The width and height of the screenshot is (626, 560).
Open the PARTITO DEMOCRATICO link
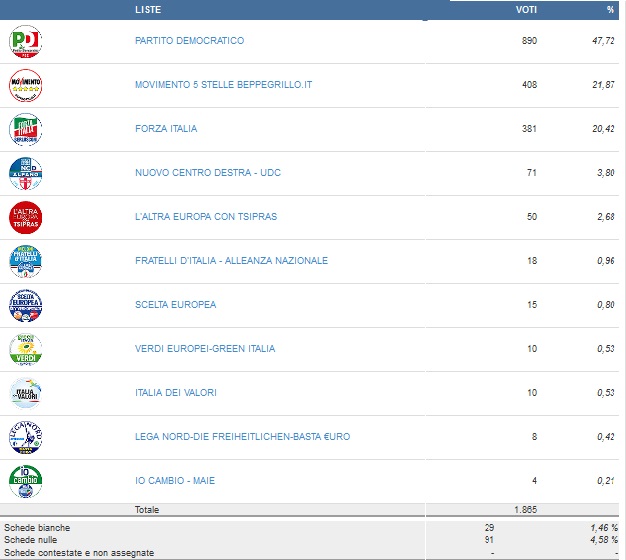[x=189, y=41]
